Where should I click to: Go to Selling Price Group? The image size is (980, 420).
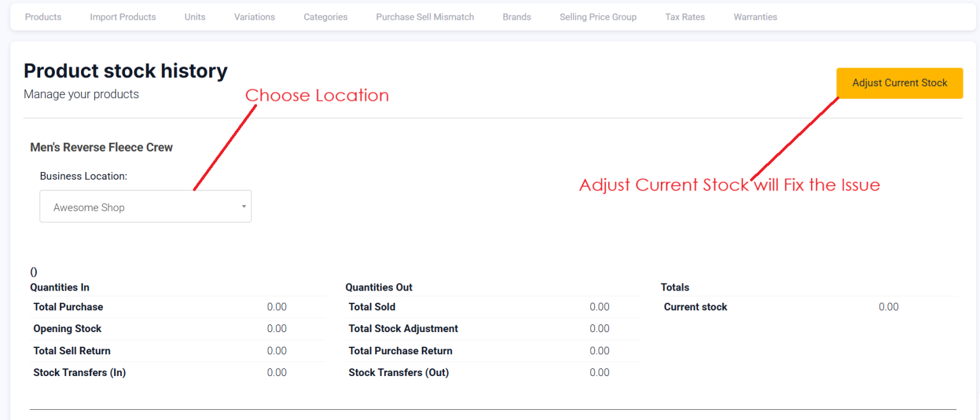click(x=598, y=17)
